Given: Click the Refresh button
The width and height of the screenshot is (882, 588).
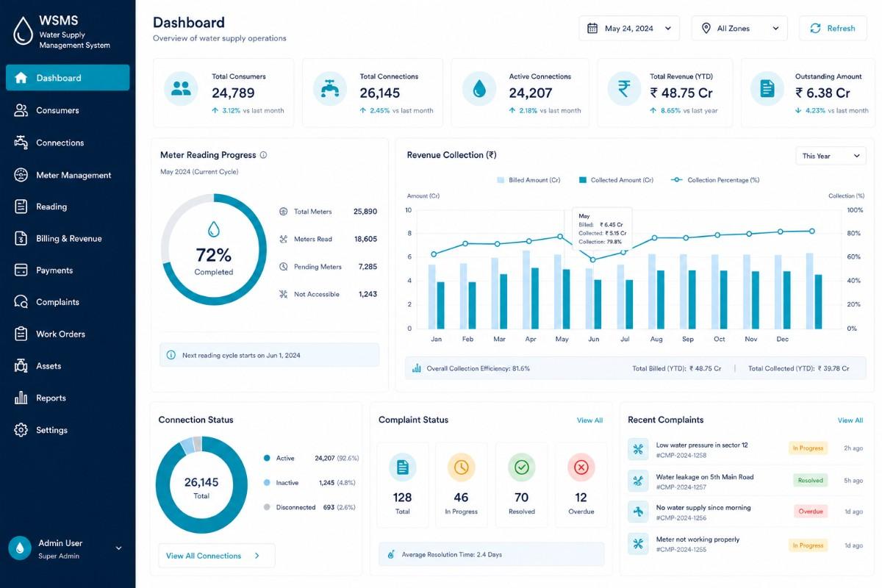Looking at the screenshot, I should pos(833,29).
